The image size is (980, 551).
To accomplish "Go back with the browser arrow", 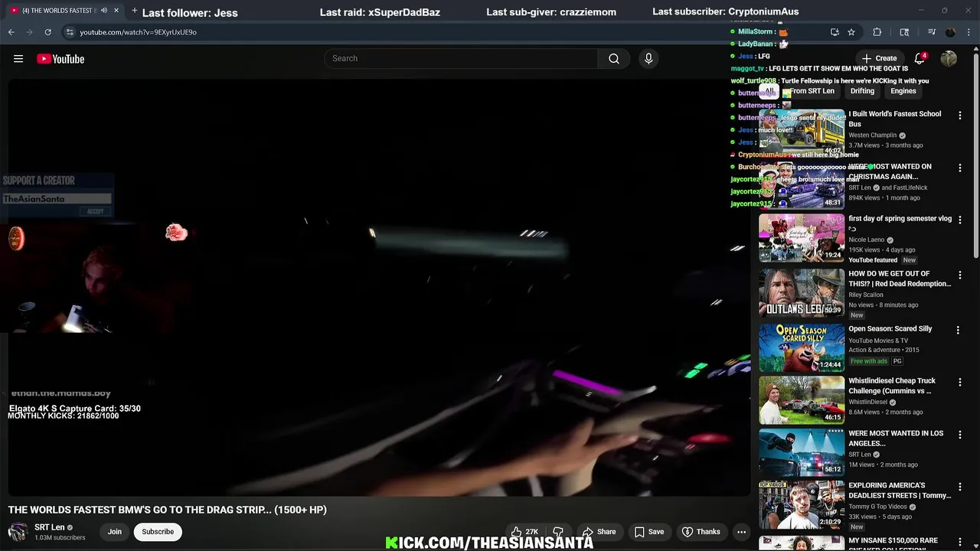I will pyautogui.click(x=11, y=32).
